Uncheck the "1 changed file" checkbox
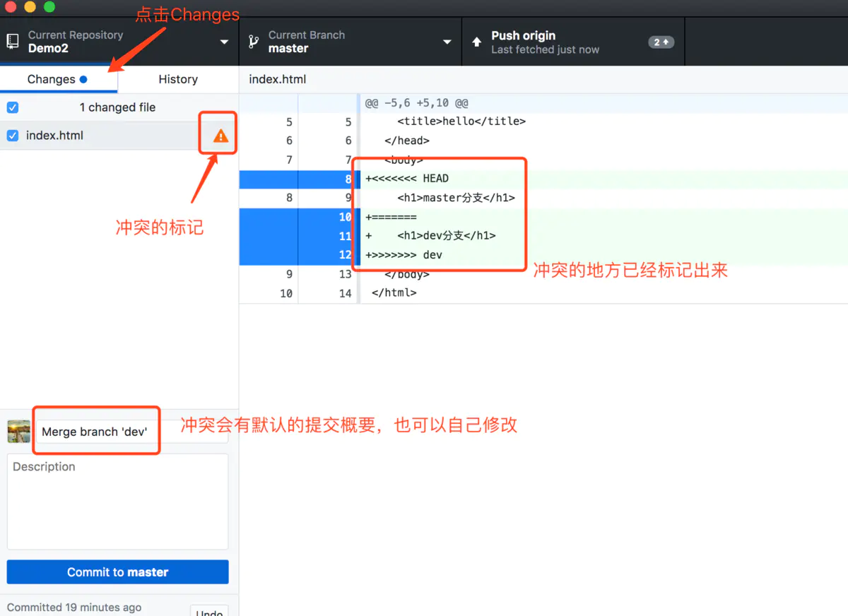Viewport: 848px width, 616px height. click(x=12, y=107)
